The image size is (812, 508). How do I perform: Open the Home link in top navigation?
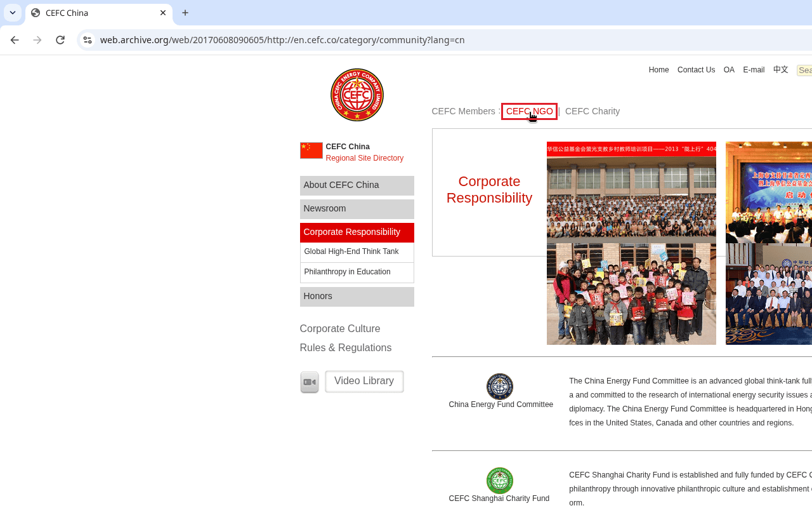click(x=658, y=70)
